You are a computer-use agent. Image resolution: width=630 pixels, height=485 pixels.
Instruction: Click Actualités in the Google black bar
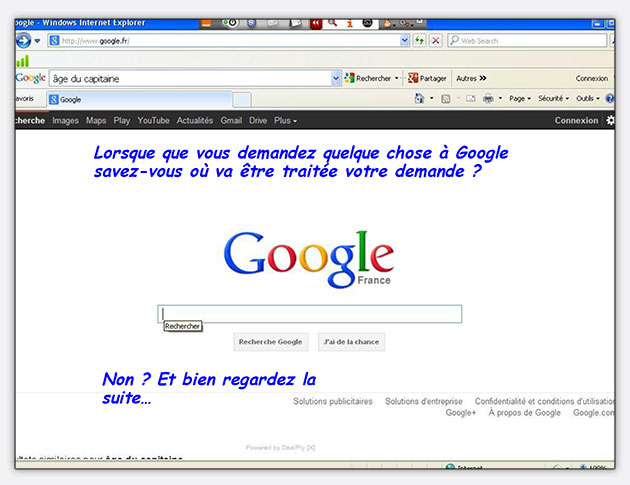point(195,121)
